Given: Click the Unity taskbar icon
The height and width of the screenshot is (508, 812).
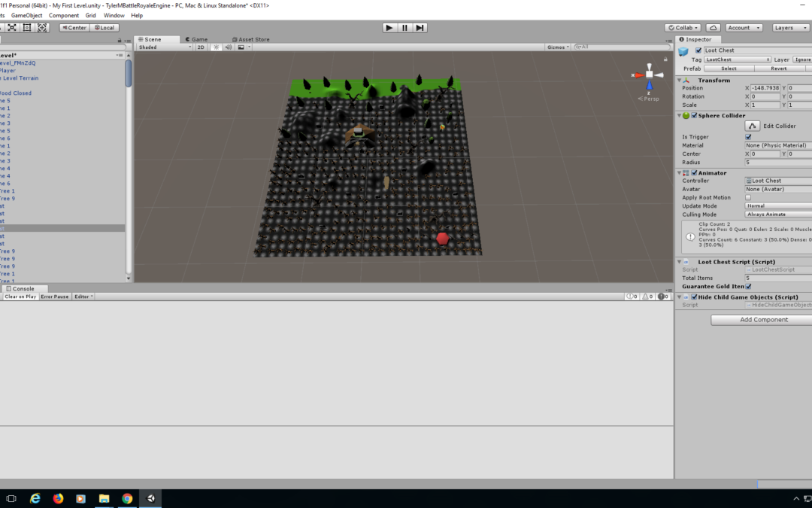Looking at the screenshot, I should coord(150,499).
